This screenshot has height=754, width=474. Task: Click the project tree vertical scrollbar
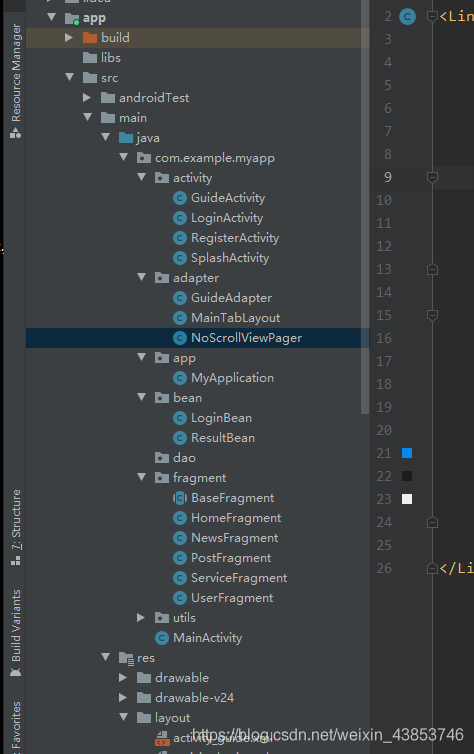tap(365, 207)
